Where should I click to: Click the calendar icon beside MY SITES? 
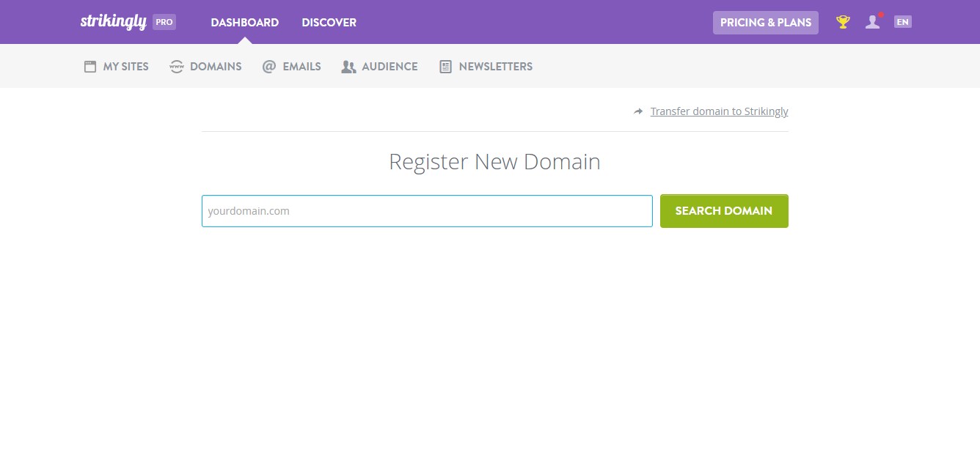point(89,66)
